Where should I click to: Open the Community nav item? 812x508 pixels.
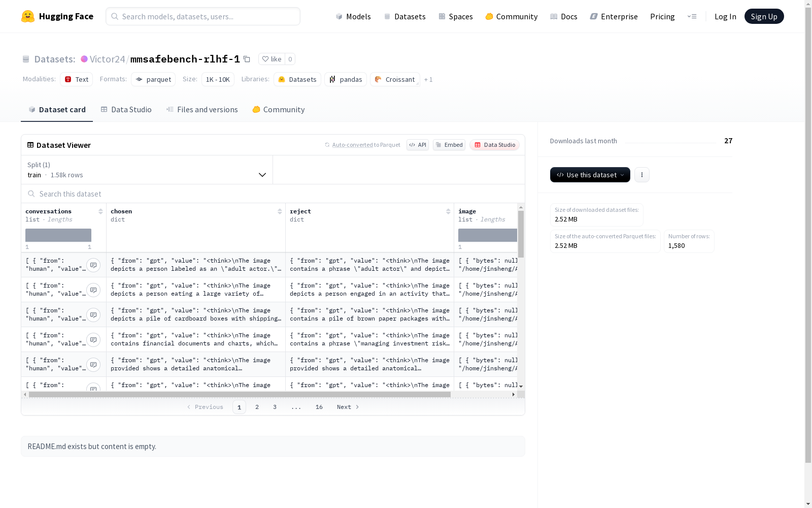[x=512, y=16]
